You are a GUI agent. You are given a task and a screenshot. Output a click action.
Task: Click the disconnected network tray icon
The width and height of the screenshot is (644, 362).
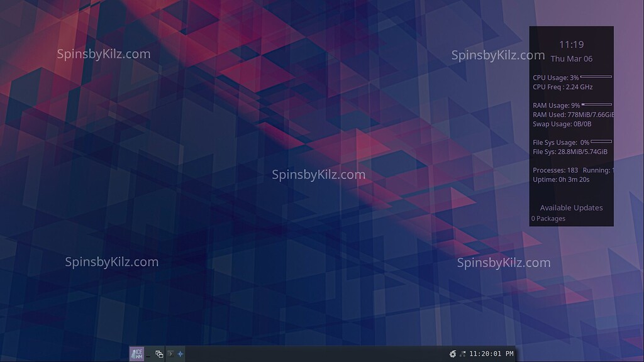click(462, 353)
